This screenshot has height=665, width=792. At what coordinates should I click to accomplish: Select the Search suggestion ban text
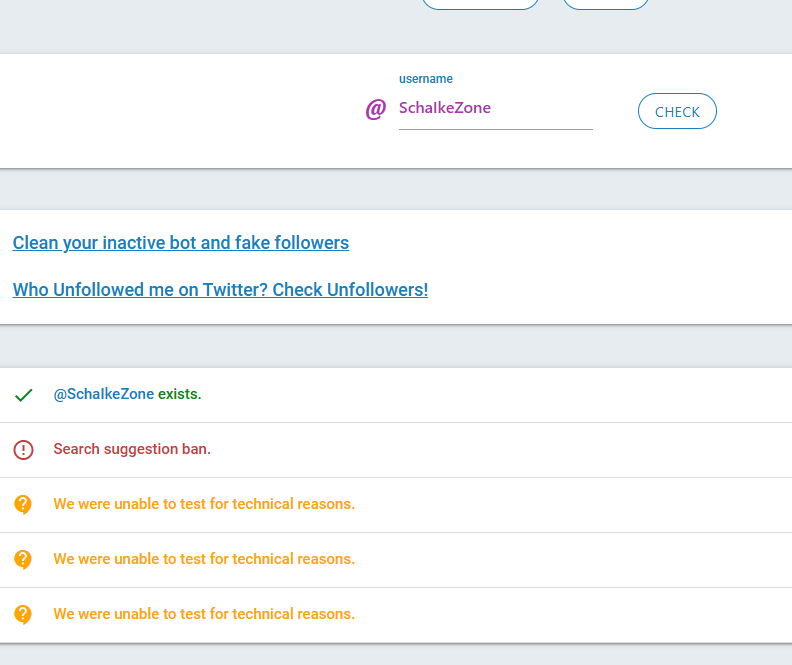coord(132,449)
